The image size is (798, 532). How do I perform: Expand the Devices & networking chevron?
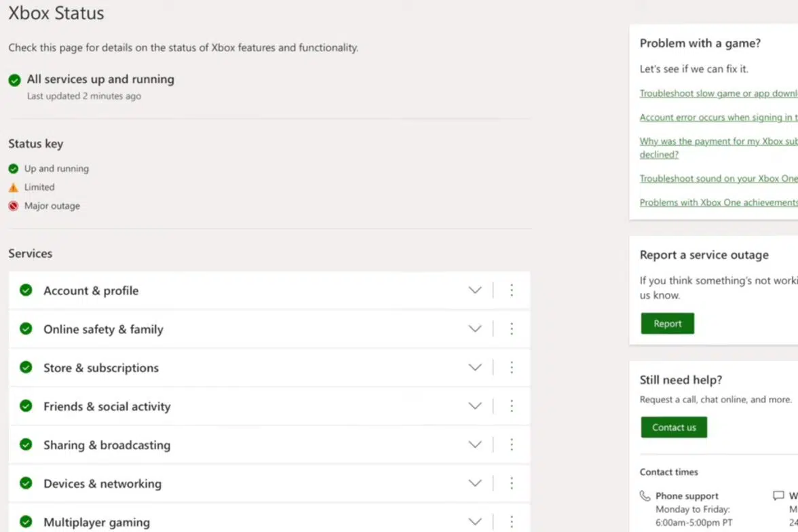coord(475,483)
